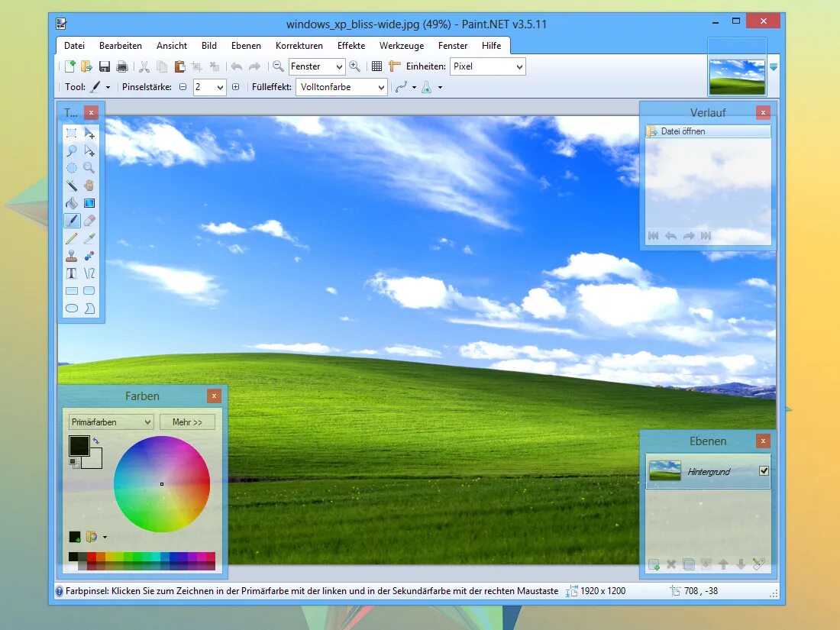Select the Clone Stamp tool

(71, 256)
